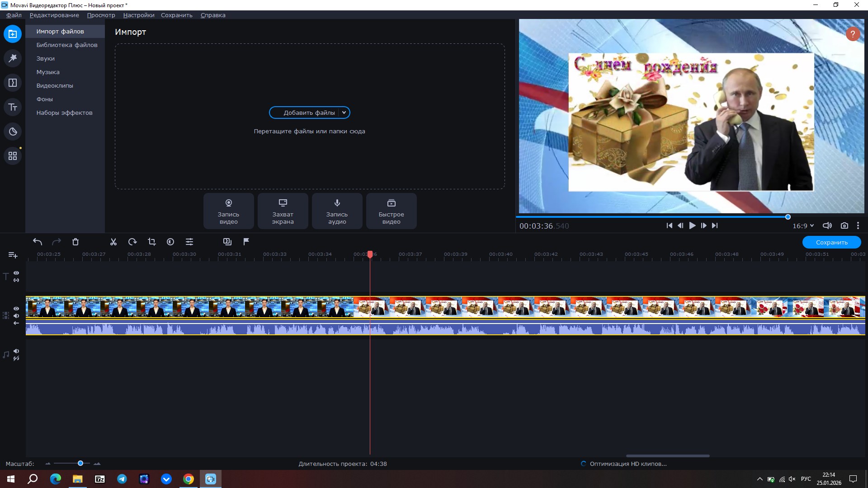Screen dimensions: 868x488
Task: Open the color adjustments icon
Action: coord(170,242)
